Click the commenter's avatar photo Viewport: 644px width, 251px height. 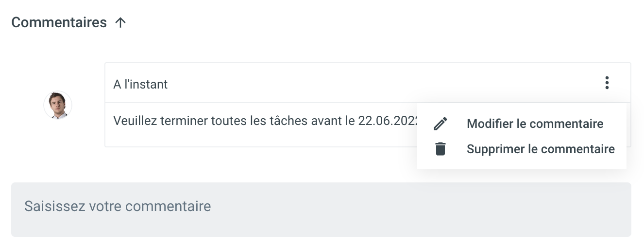click(x=58, y=105)
